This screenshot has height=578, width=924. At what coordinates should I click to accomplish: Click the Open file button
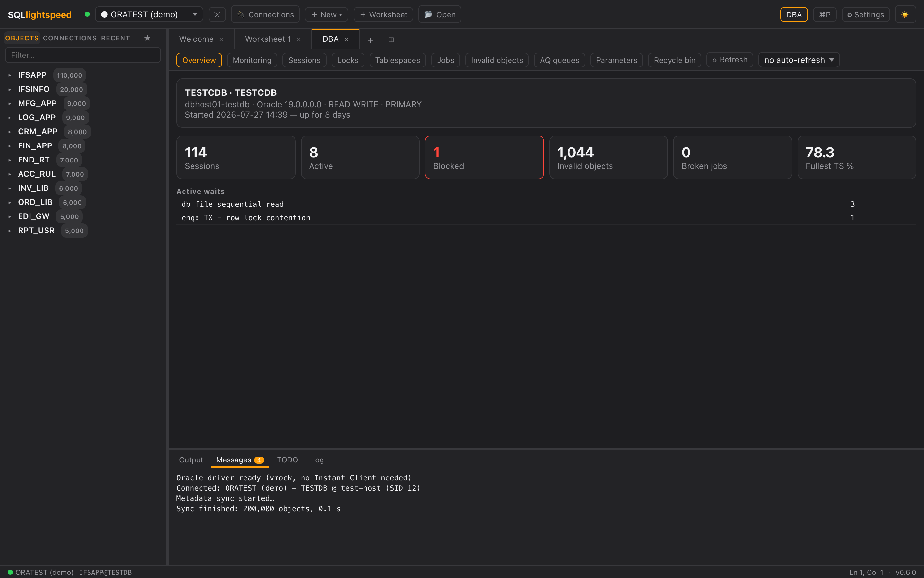click(x=440, y=14)
